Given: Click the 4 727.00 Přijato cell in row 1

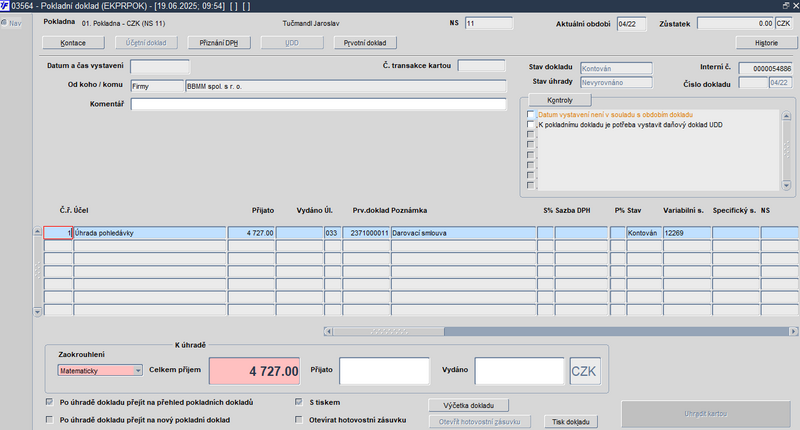Looking at the screenshot, I should [x=252, y=233].
